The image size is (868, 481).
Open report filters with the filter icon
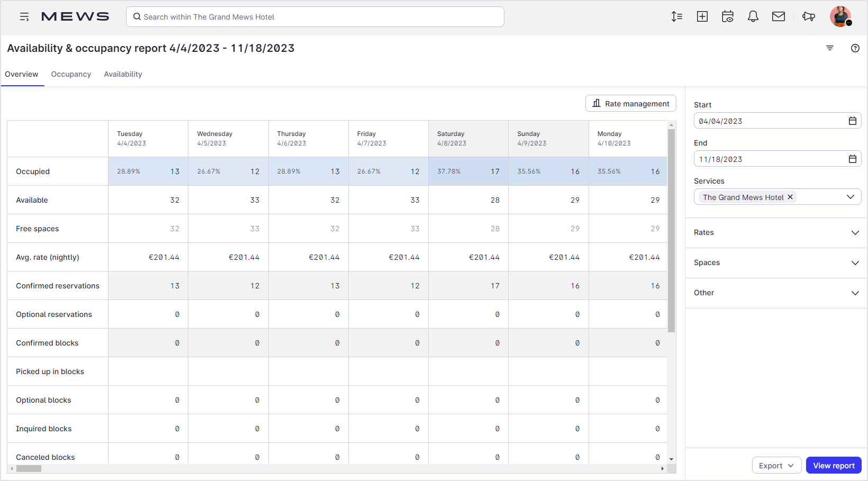tap(829, 48)
